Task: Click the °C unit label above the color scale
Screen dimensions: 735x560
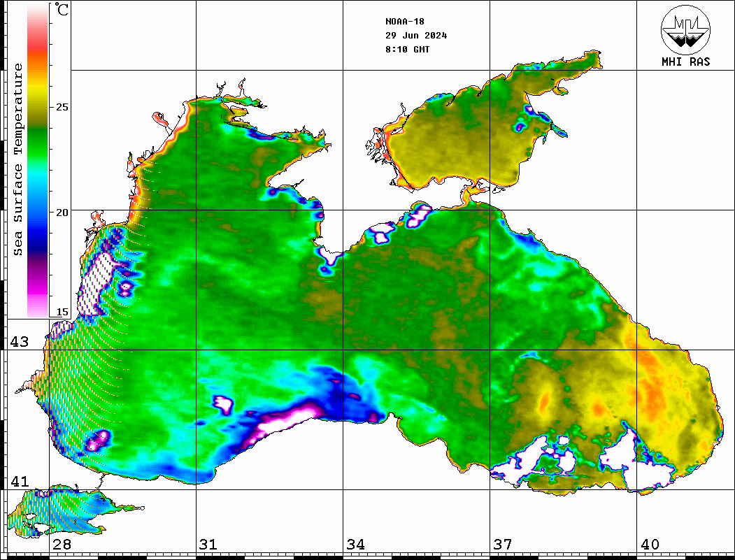Action: click(x=62, y=9)
